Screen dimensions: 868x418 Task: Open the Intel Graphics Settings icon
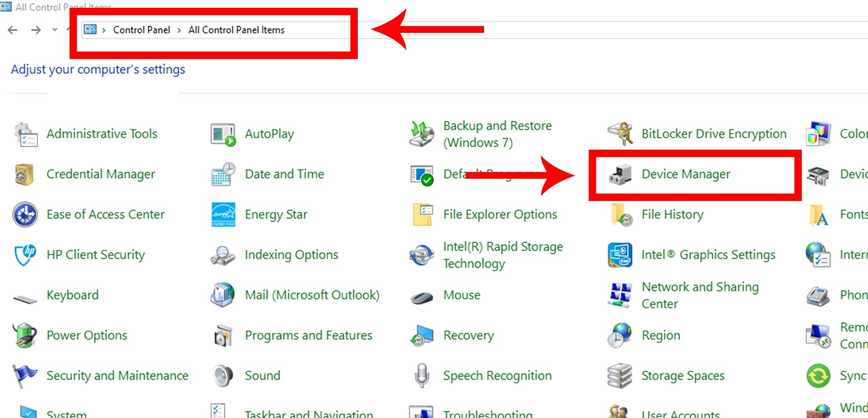click(x=619, y=255)
